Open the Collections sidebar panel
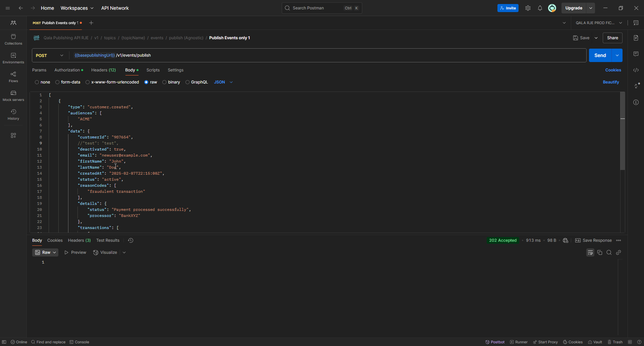The width and height of the screenshot is (644, 346). pos(13,39)
